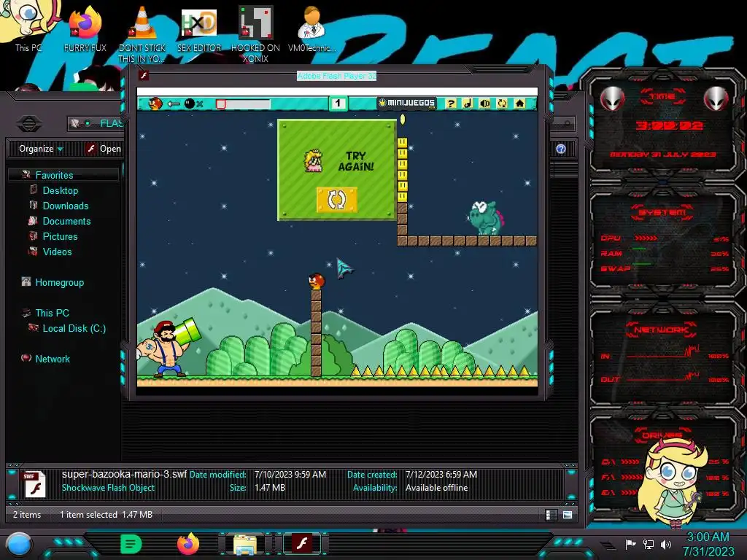The height and width of the screenshot is (560, 747).
Task: Click the yellow retry button under Try Again
Action: [337, 200]
